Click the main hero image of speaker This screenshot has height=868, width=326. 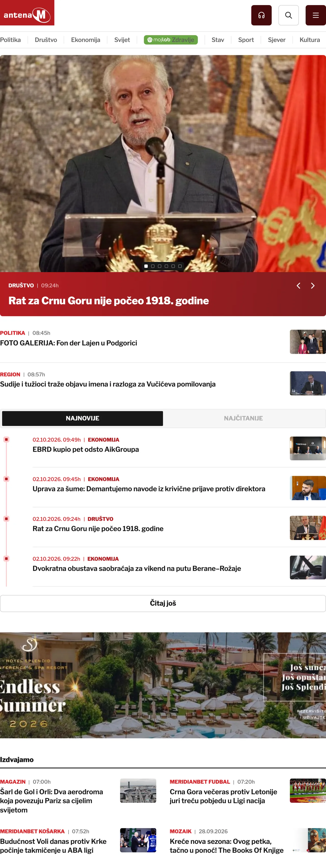coord(163,164)
